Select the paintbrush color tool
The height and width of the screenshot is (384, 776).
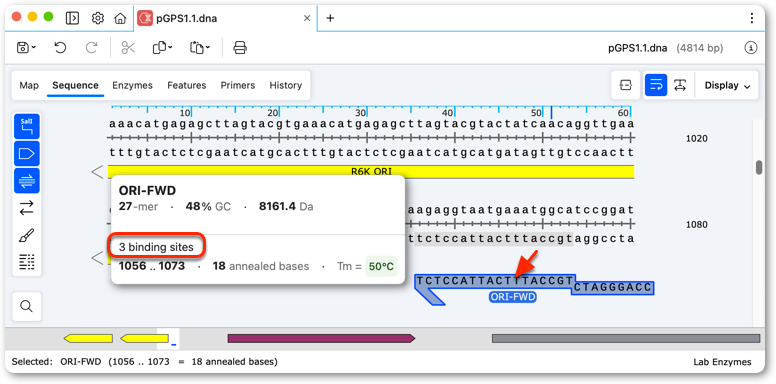click(26, 235)
